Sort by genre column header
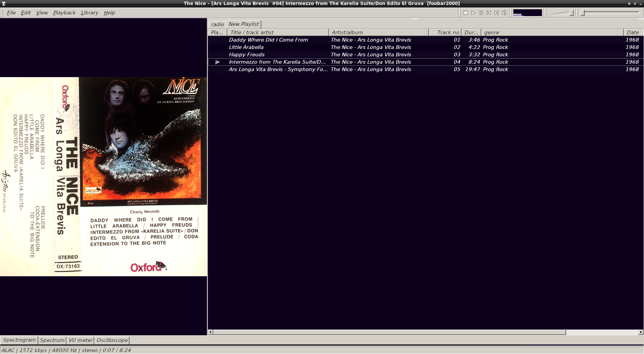The height and width of the screenshot is (354, 644). point(552,33)
